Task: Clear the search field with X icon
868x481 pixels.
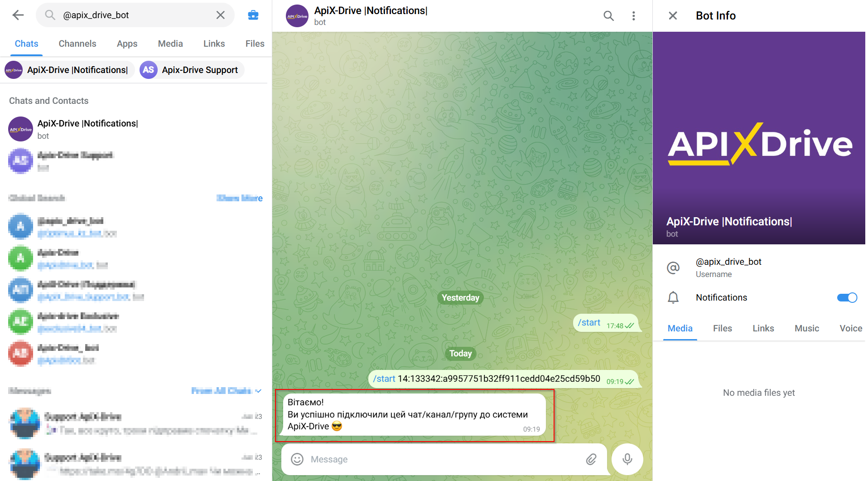Action: click(221, 15)
